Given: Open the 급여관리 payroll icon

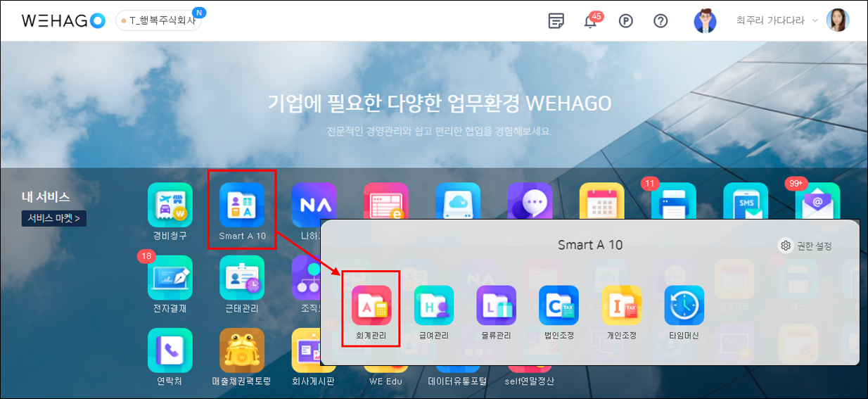Looking at the screenshot, I should [433, 305].
